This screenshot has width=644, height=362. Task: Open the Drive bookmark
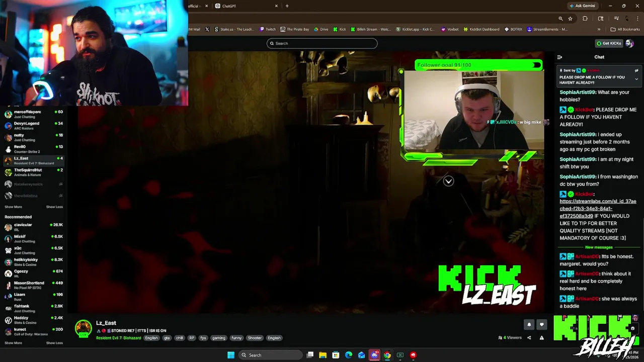[x=321, y=29]
